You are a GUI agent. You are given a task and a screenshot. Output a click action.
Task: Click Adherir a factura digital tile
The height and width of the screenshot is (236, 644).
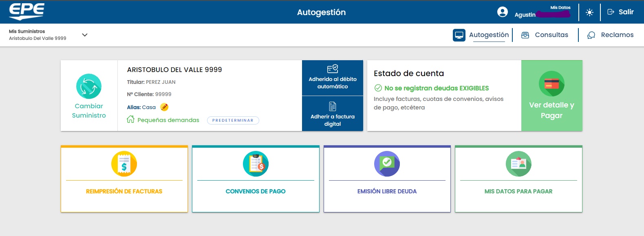coord(333,114)
